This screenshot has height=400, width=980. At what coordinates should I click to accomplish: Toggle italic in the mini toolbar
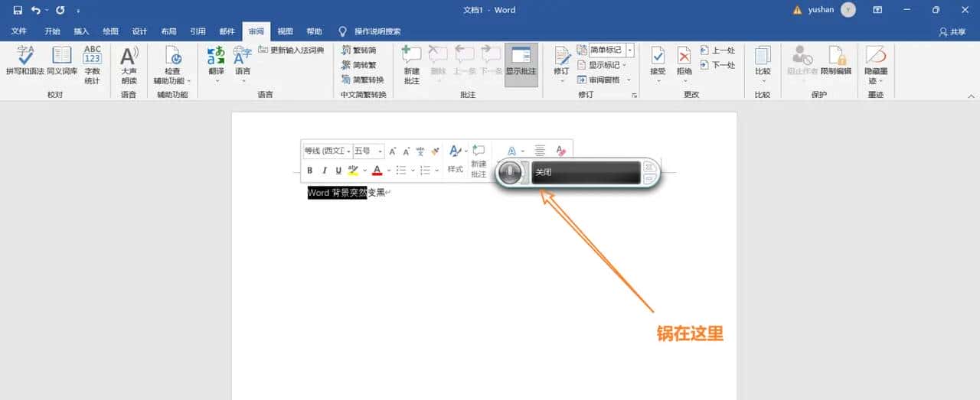(325, 171)
